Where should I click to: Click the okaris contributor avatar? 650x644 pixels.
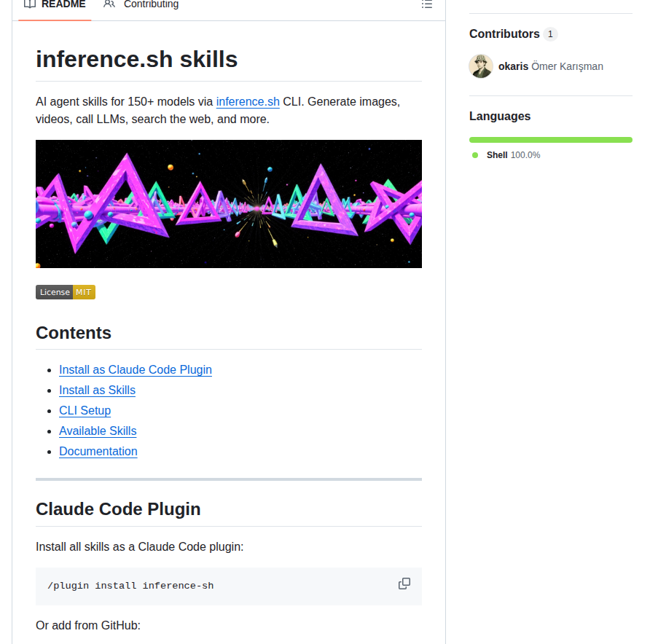tap(481, 66)
